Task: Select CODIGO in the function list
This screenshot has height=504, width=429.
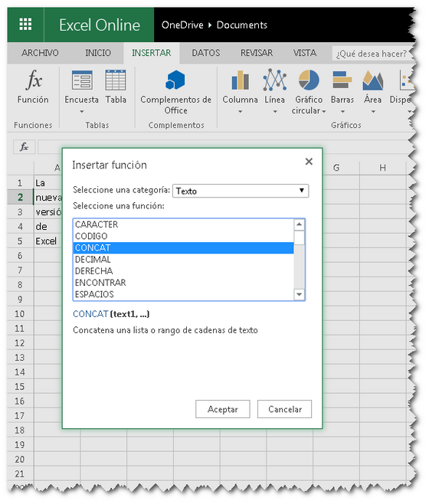Action: (184, 236)
